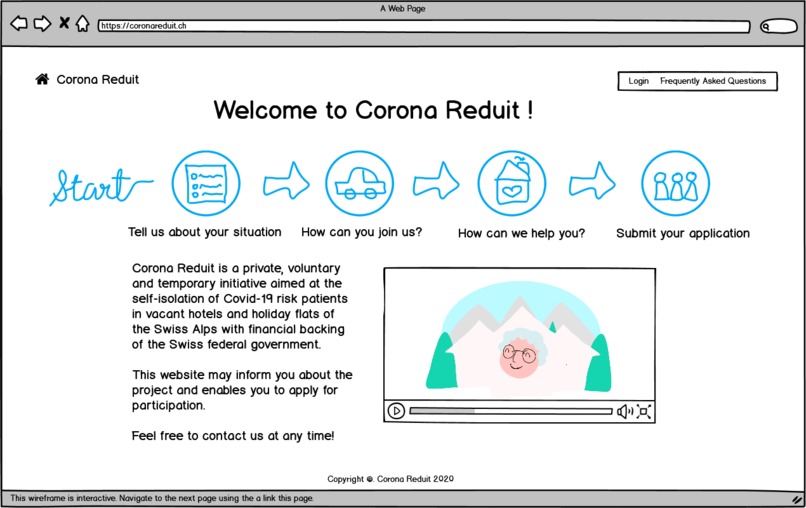Image resolution: width=806 pixels, height=508 pixels.
Task: Click the browser home icon
Action: (x=83, y=23)
